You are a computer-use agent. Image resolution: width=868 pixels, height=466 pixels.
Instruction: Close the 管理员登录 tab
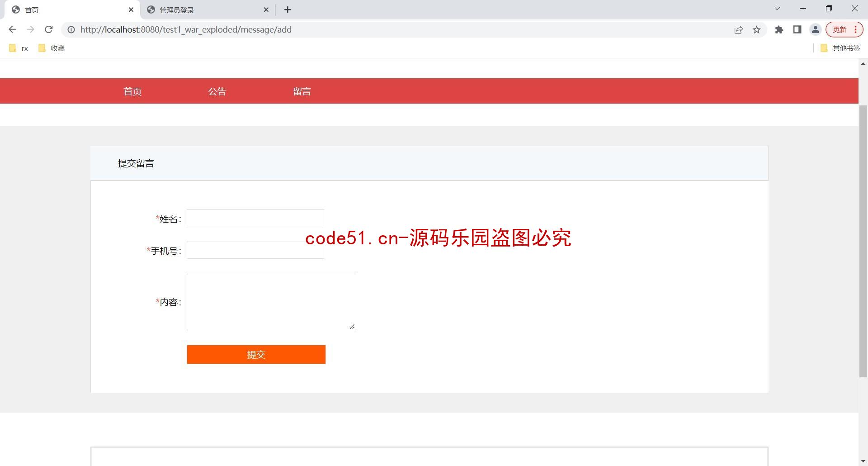pos(266,10)
